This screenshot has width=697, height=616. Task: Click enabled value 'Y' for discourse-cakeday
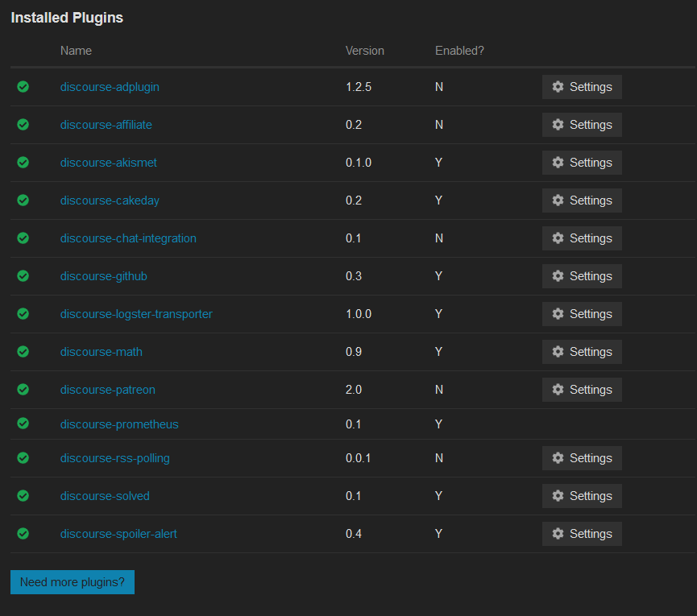click(438, 201)
